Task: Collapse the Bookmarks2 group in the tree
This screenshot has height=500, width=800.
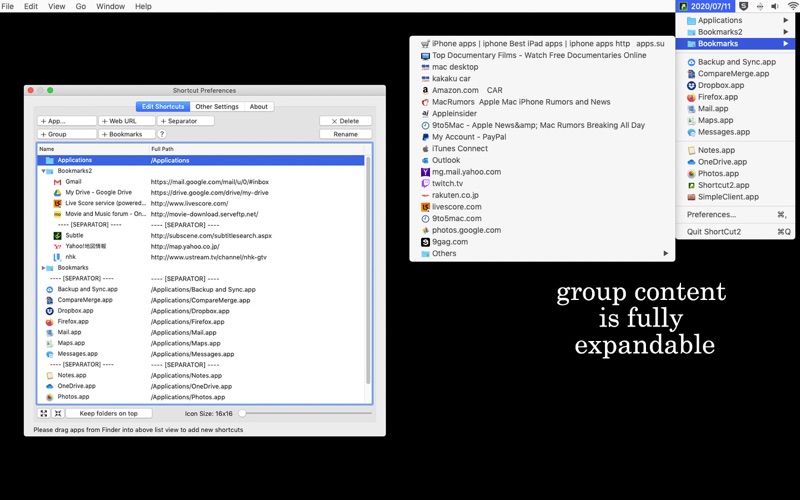Action: [x=43, y=171]
